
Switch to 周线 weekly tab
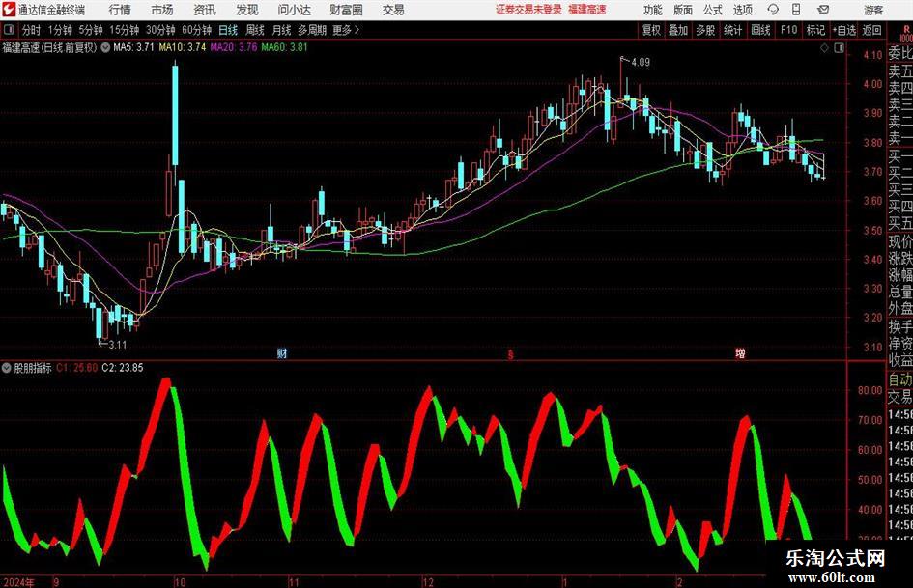tap(255, 30)
